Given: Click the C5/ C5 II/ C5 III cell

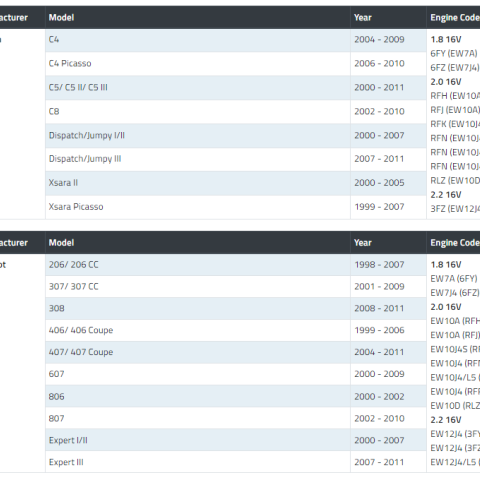Looking at the screenshot, I should tap(198, 88).
